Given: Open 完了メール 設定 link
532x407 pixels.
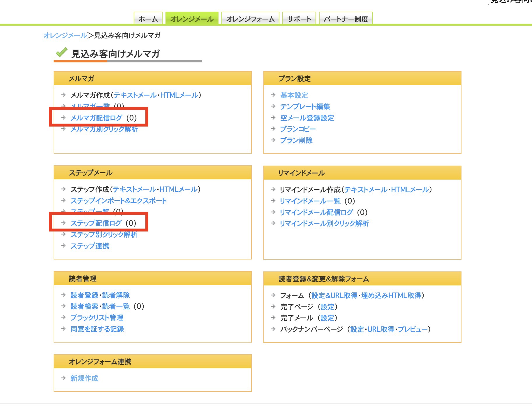Looking at the screenshot, I should click(327, 318).
